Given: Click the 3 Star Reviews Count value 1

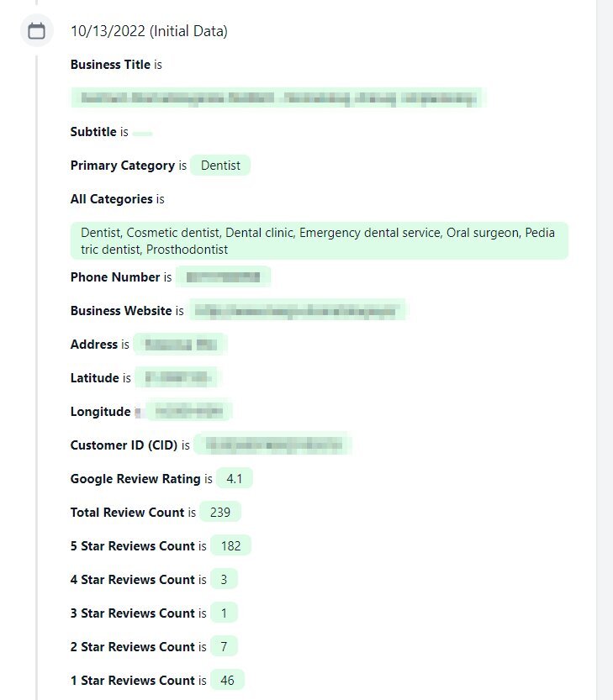Looking at the screenshot, I should click(x=224, y=613).
